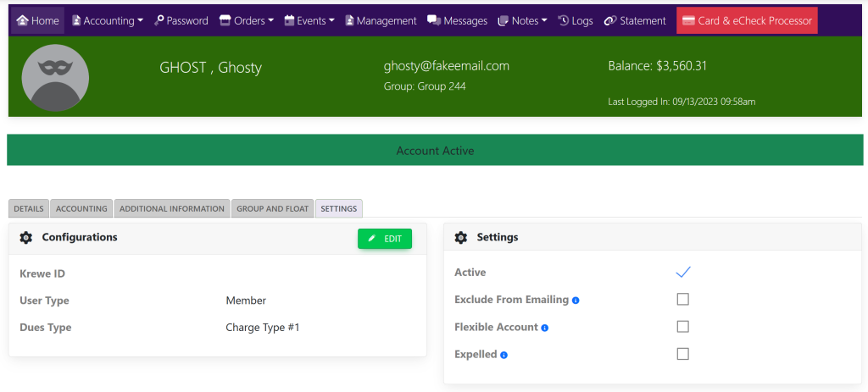The height and width of the screenshot is (392, 868).
Task: Check the Flexible Account checkbox
Action: [x=683, y=327]
